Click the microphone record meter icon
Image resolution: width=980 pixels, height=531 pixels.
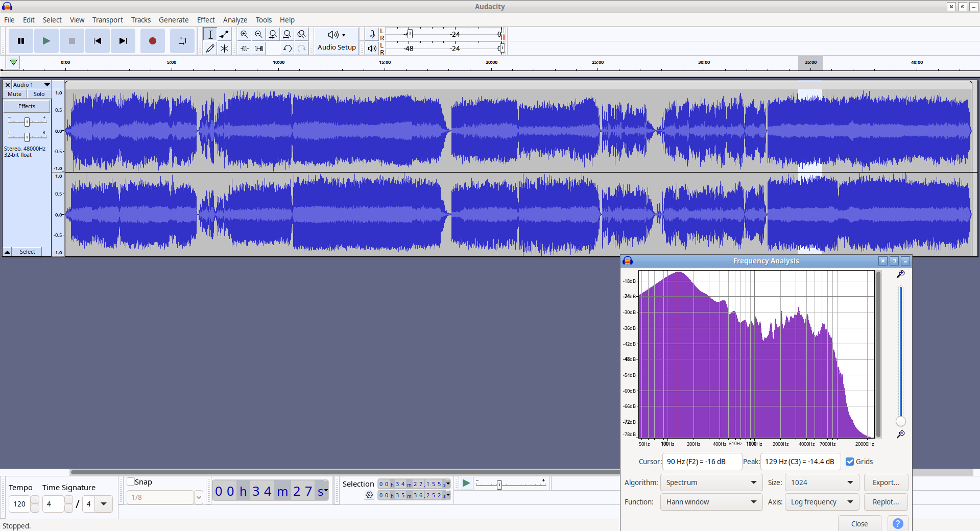pyautogui.click(x=372, y=34)
